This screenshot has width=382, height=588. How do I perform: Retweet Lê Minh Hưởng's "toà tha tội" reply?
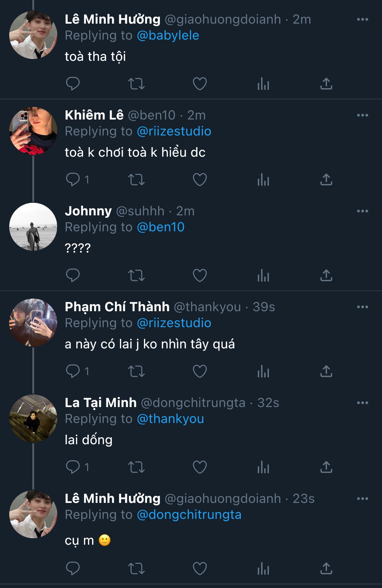pyautogui.click(x=136, y=84)
